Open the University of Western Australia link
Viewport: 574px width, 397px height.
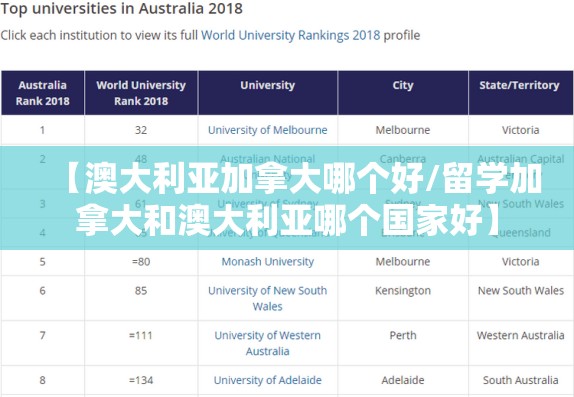[x=268, y=343]
